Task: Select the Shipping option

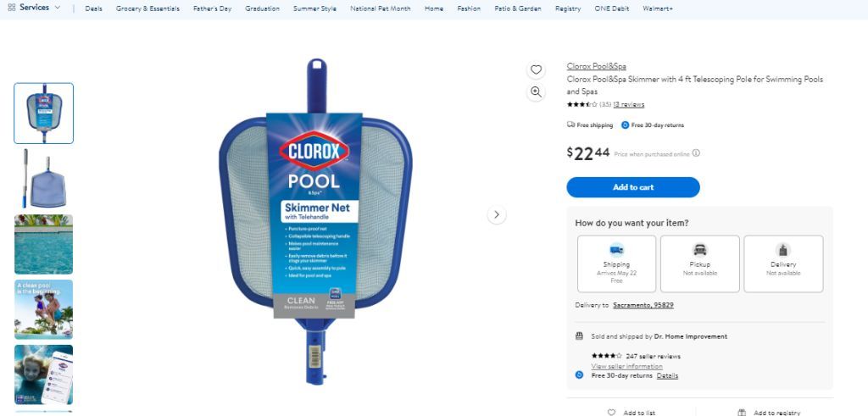Action: click(x=617, y=263)
